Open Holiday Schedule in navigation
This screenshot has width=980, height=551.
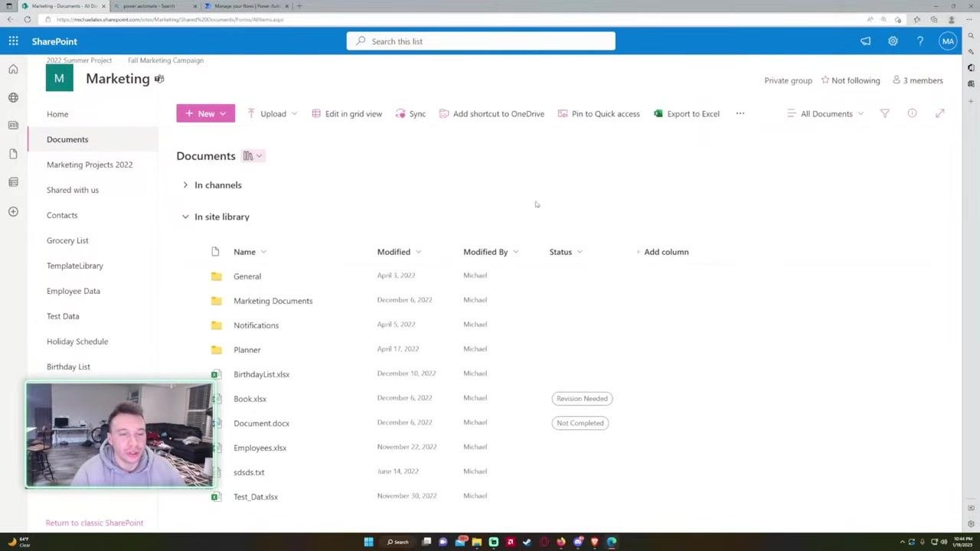pos(77,341)
